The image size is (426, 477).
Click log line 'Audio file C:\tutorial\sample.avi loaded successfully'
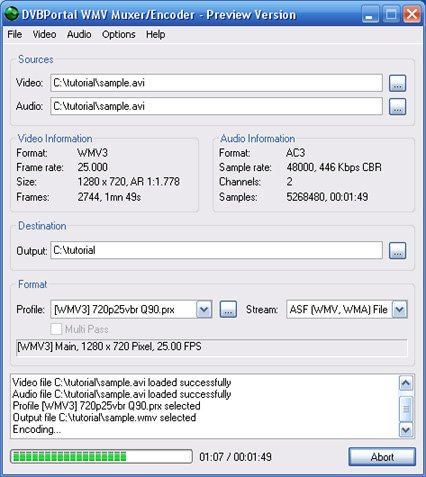click(122, 394)
